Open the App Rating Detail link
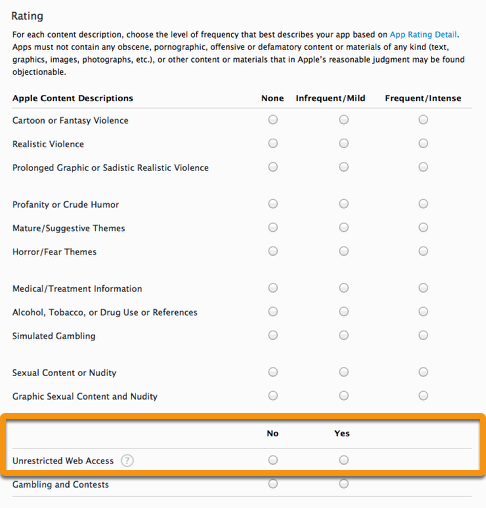Image resolution: width=486 pixels, height=508 pixels. tap(423, 35)
